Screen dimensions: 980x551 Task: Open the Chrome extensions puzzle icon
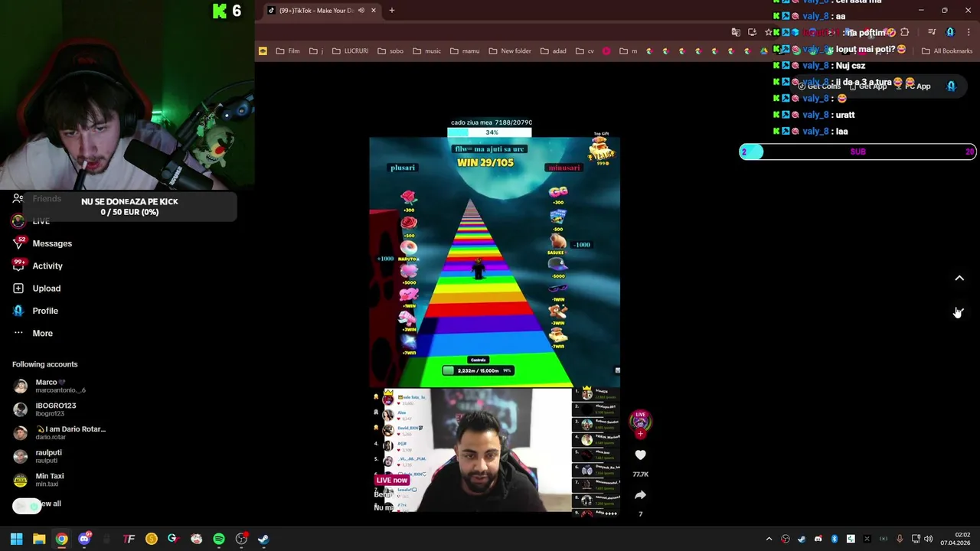pos(904,32)
